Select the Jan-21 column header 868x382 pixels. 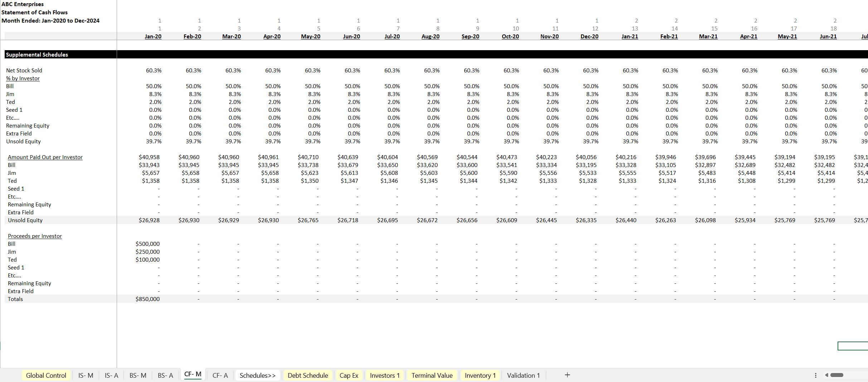pyautogui.click(x=630, y=37)
